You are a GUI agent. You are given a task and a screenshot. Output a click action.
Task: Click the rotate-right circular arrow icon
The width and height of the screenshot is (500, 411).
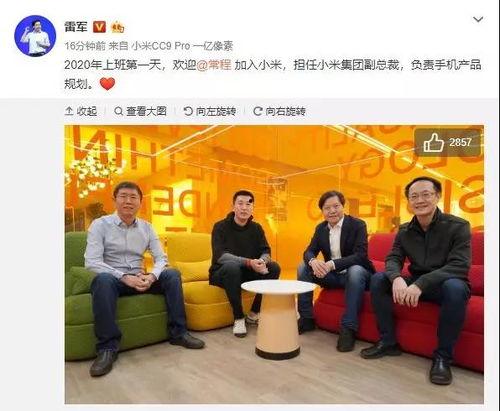pos(258,111)
